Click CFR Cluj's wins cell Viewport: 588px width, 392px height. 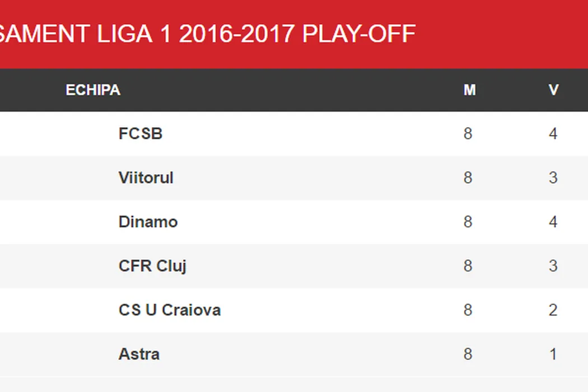point(553,266)
